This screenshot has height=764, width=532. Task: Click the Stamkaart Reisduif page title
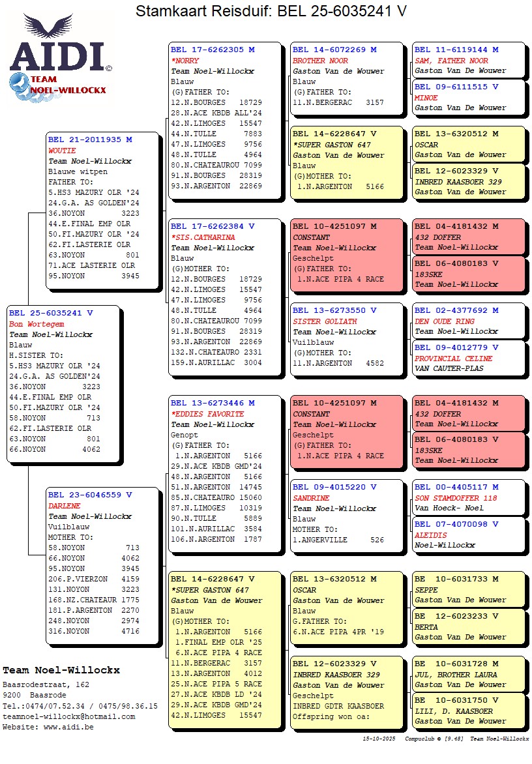click(x=271, y=11)
